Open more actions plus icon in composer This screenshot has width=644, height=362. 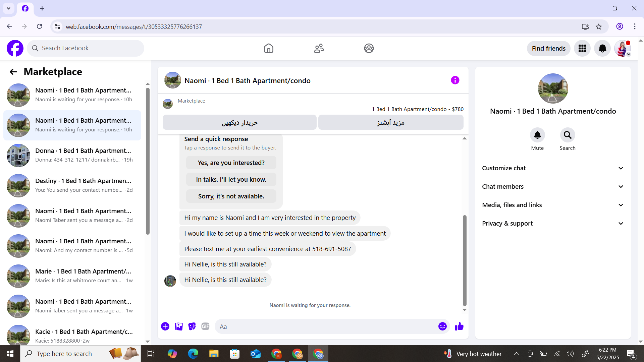tap(165, 326)
